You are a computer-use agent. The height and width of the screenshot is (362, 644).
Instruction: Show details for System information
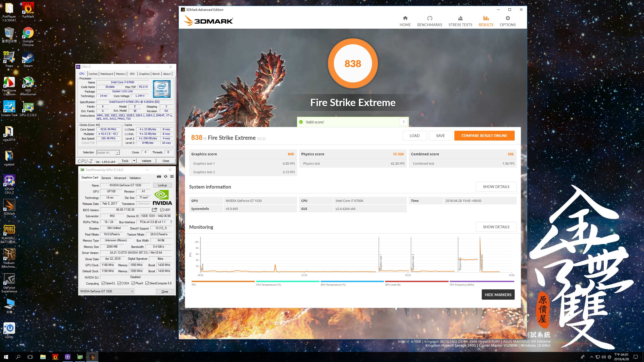pyautogui.click(x=496, y=187)
